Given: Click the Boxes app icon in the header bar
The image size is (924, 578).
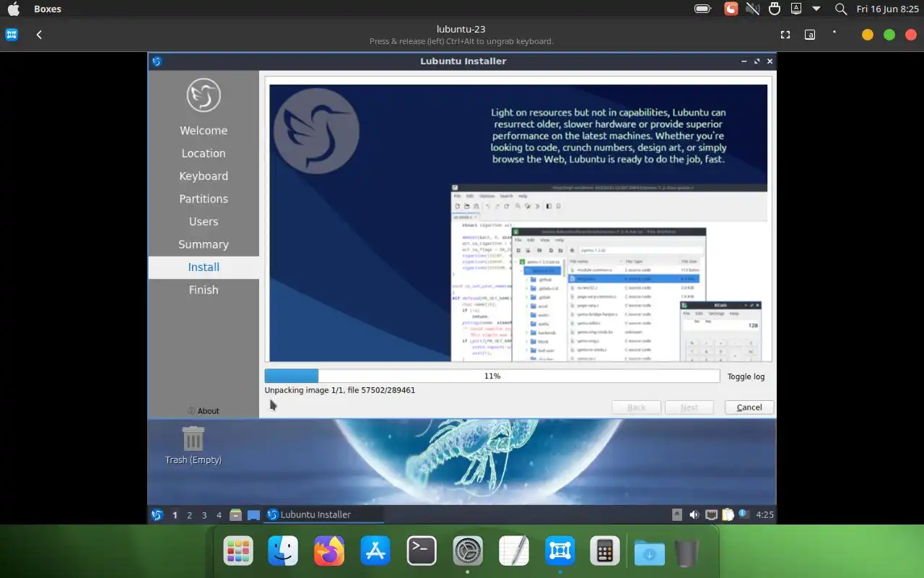Looking at the screenshot, I should pos(12,35).
